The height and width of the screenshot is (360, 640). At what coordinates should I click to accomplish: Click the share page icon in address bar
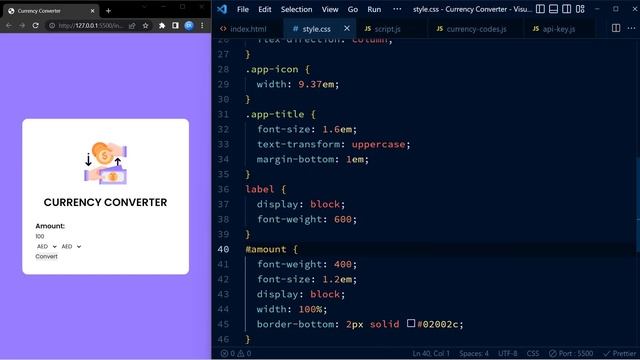pos(132,25)
